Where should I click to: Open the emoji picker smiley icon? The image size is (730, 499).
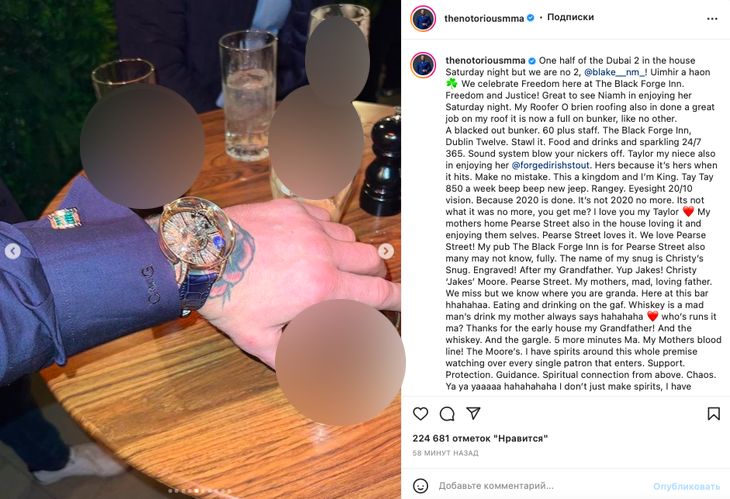coord(420,486)
